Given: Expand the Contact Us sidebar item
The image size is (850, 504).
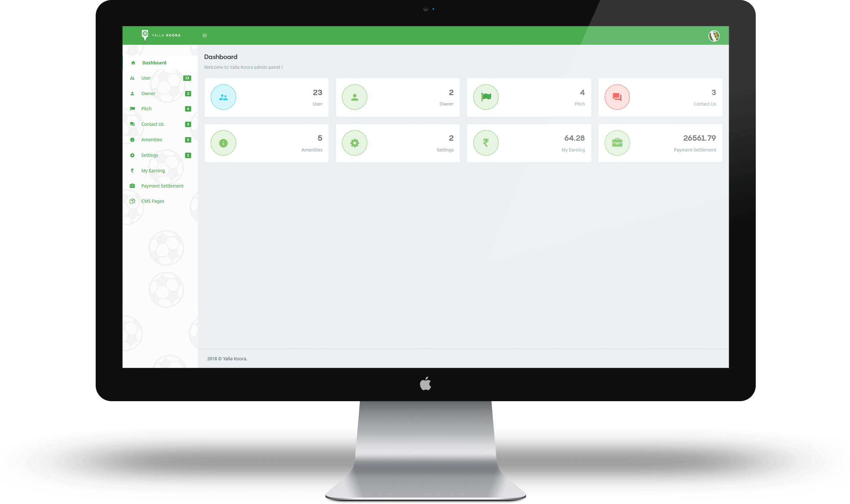Looking at the screenshot, I should (152, 124).
